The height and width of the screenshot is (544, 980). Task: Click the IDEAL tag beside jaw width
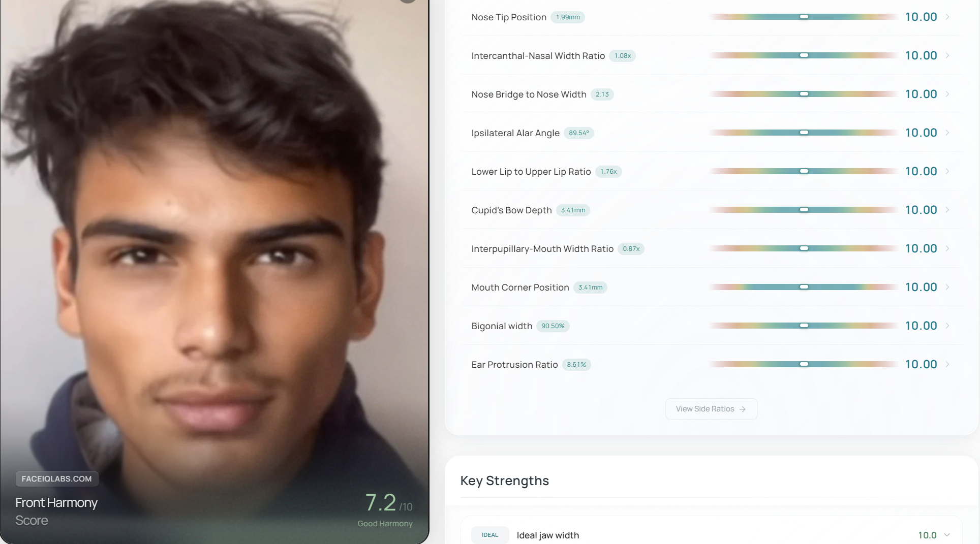coord(490,535)
